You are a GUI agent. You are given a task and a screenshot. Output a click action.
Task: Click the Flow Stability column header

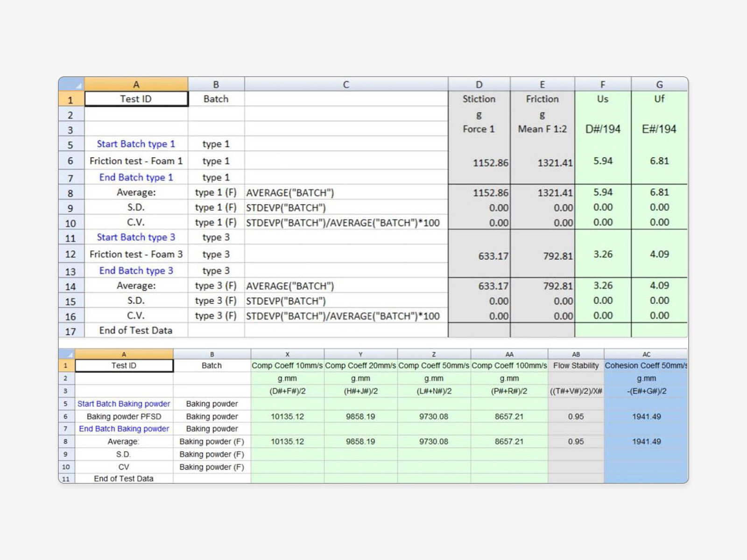point(576,366)
